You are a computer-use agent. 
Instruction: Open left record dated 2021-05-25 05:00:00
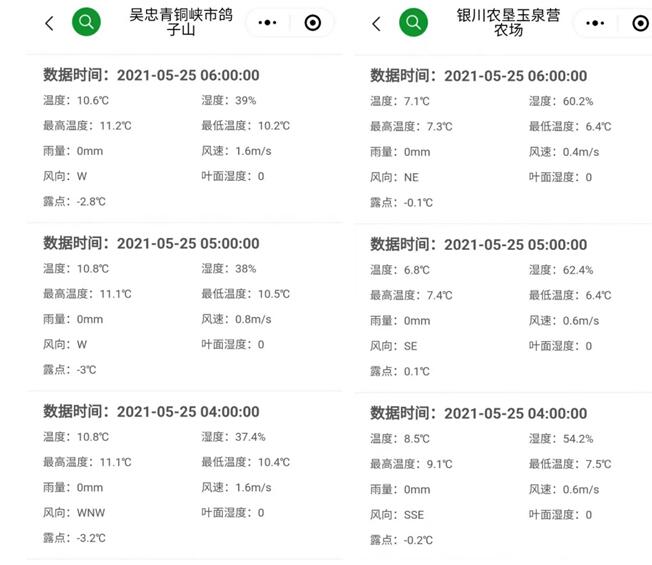pyautogui.click(x=184, y=307)
